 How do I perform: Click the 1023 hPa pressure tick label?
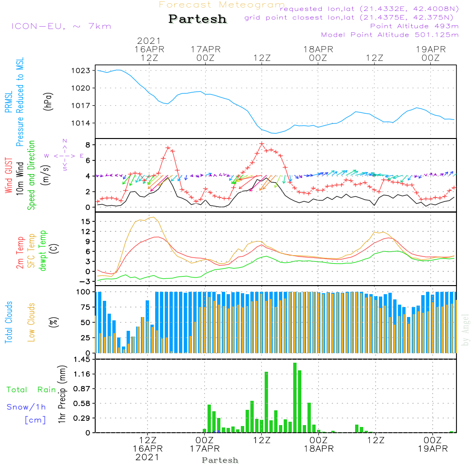click(x=82, y=70)
